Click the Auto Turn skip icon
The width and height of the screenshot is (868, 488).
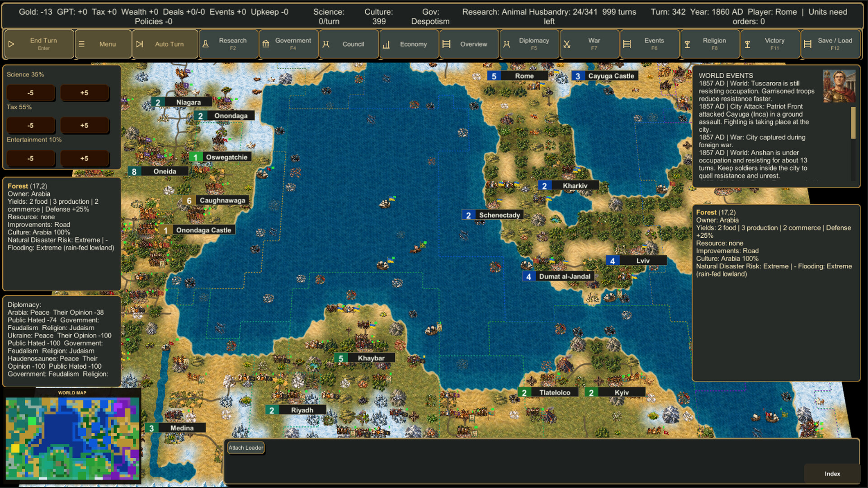tap(140, 44)
